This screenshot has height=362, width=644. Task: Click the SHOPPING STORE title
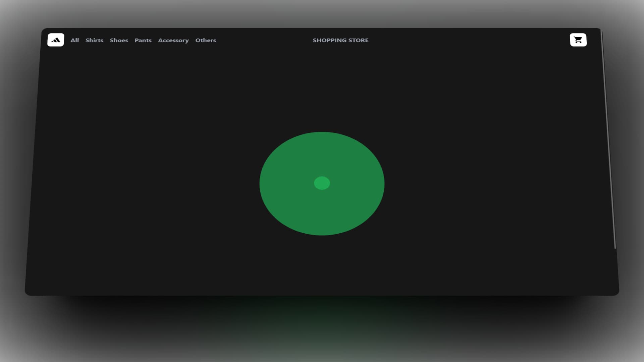[340, 40]
